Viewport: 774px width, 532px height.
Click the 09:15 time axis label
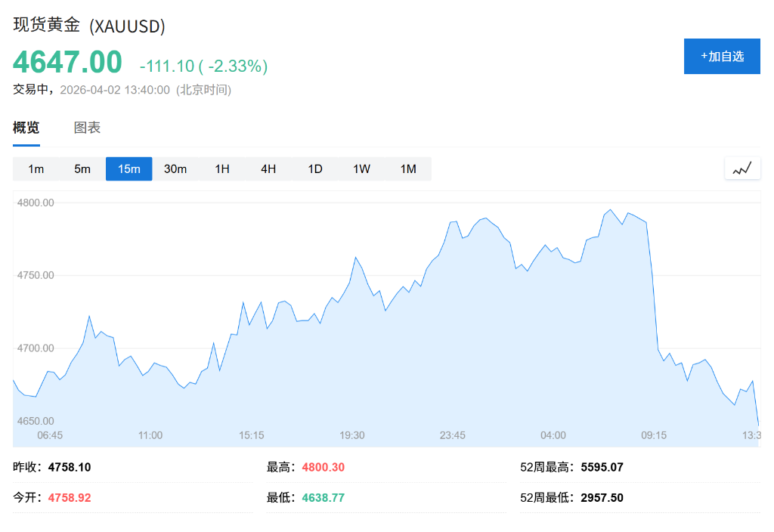[x=654, y=435]
